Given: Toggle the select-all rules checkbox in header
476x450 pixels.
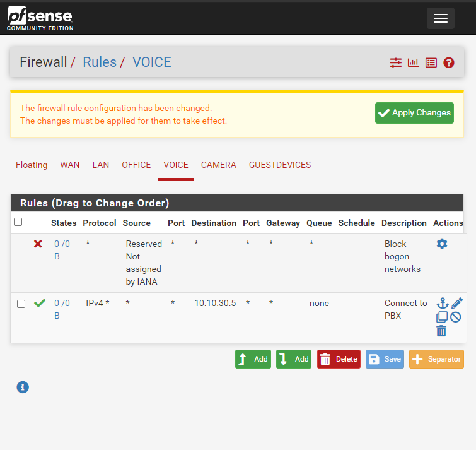Looking at the screenshot, I should click(18, 222).
